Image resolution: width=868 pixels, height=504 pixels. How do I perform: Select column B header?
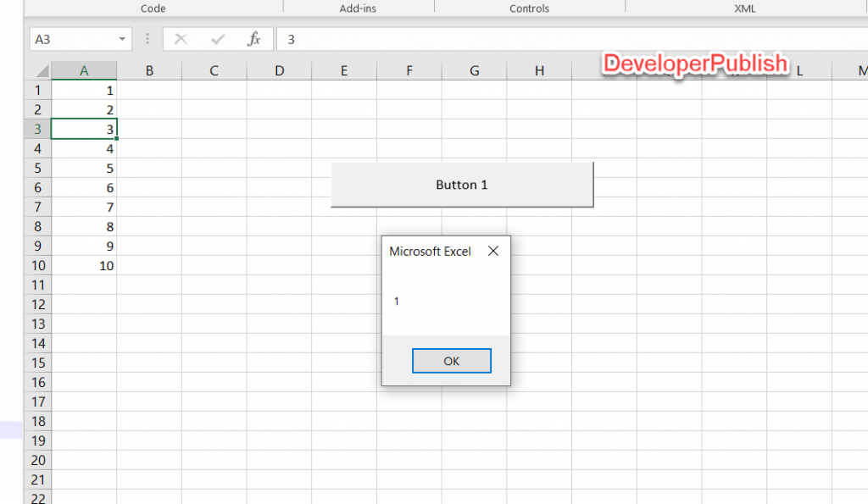click(x=149, y=71)
